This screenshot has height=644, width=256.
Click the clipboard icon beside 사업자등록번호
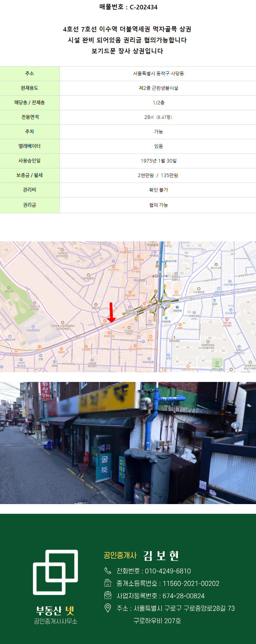pos(108,595)
